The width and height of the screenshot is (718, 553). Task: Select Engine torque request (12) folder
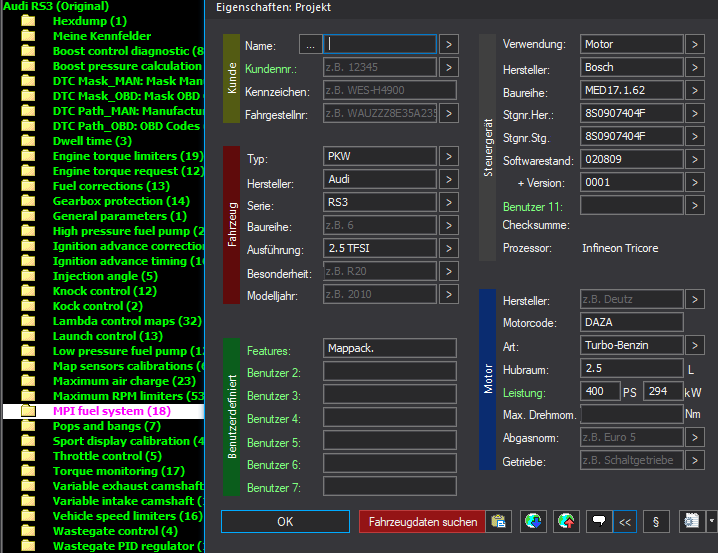(128, 171)
